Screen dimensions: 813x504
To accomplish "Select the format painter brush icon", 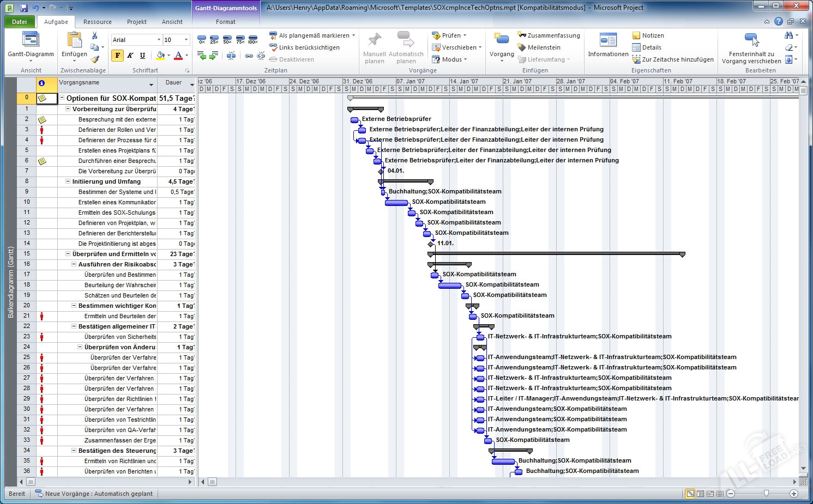I will 95,59.
